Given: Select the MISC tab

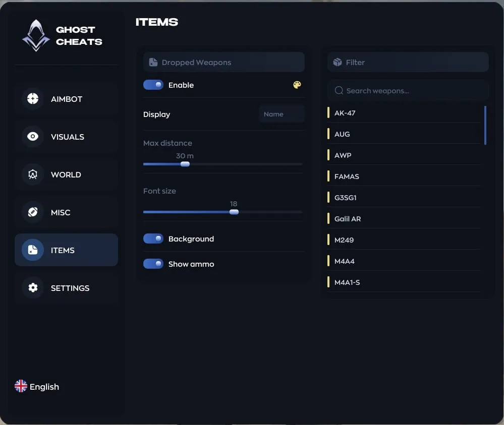Looking at the screenshot, I should (x=67, y=212).
